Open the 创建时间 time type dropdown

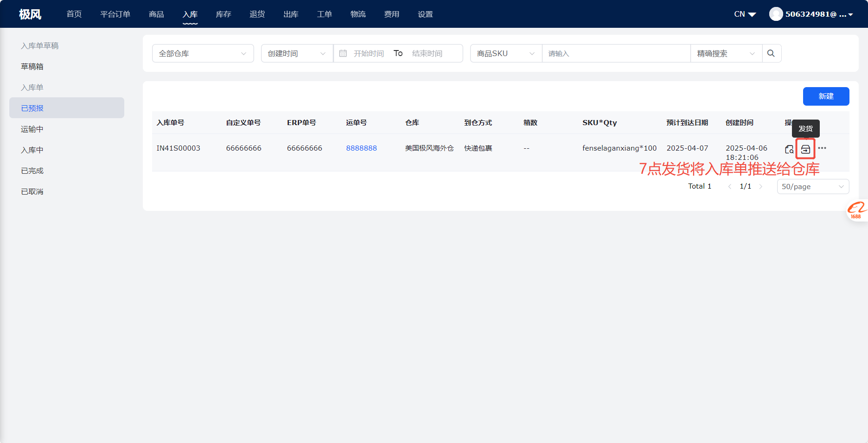pos(297,53)
